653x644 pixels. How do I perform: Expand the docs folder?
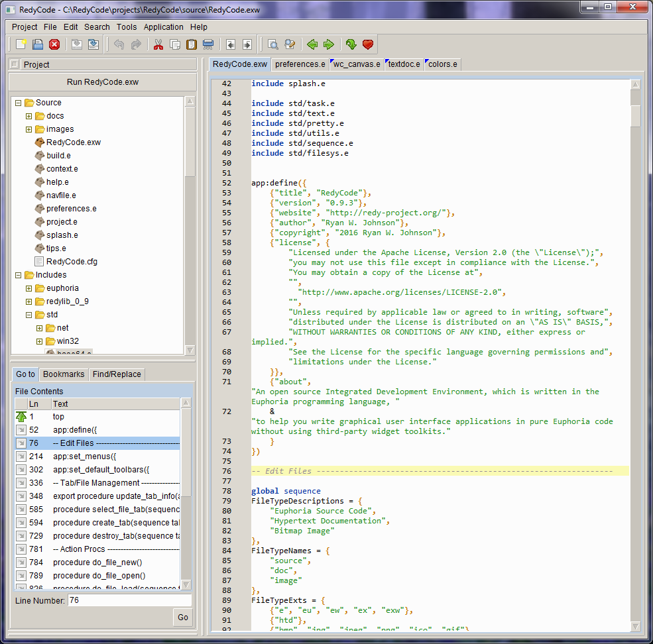pos(29,116)
